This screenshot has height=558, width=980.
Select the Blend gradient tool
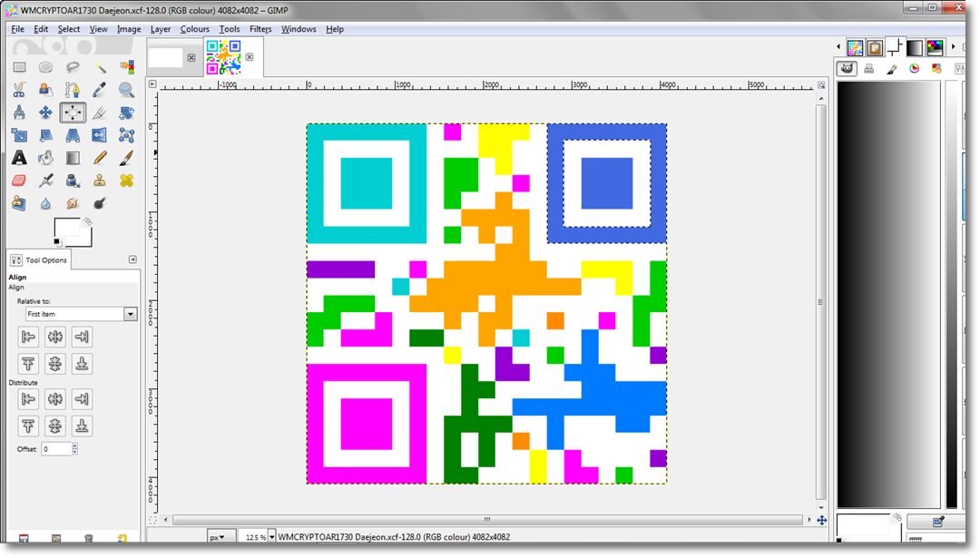[73, 158]
